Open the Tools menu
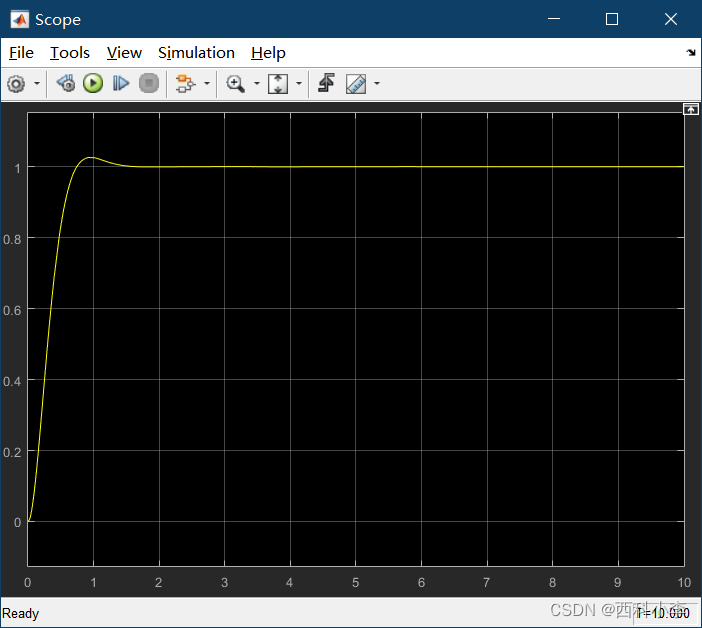 tap(70, 53)
